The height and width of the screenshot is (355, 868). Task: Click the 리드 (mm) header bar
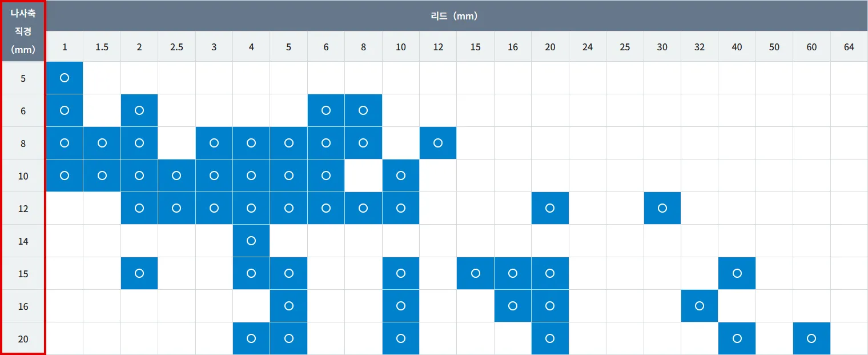pos(455,16)
